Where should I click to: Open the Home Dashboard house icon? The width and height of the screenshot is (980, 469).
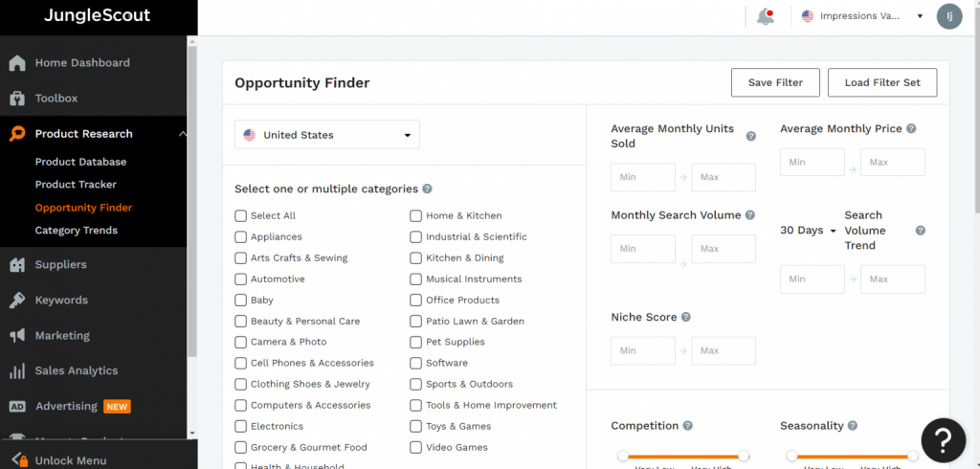pyautogui.click(x=17, y=63)
